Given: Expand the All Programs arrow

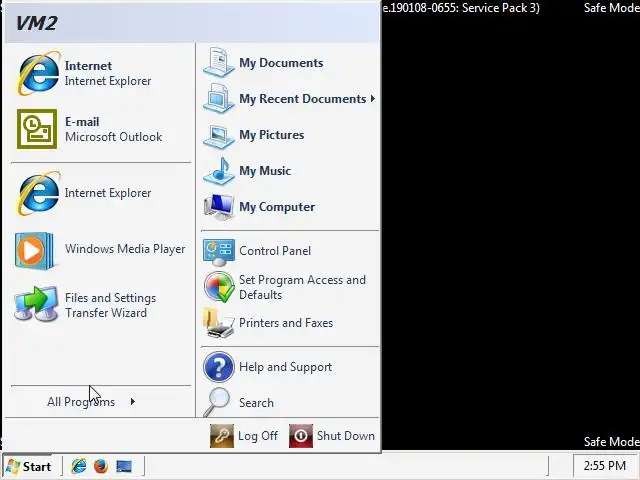Looking at the screenshot, I should pyautogui.click(x=133, y=402).
